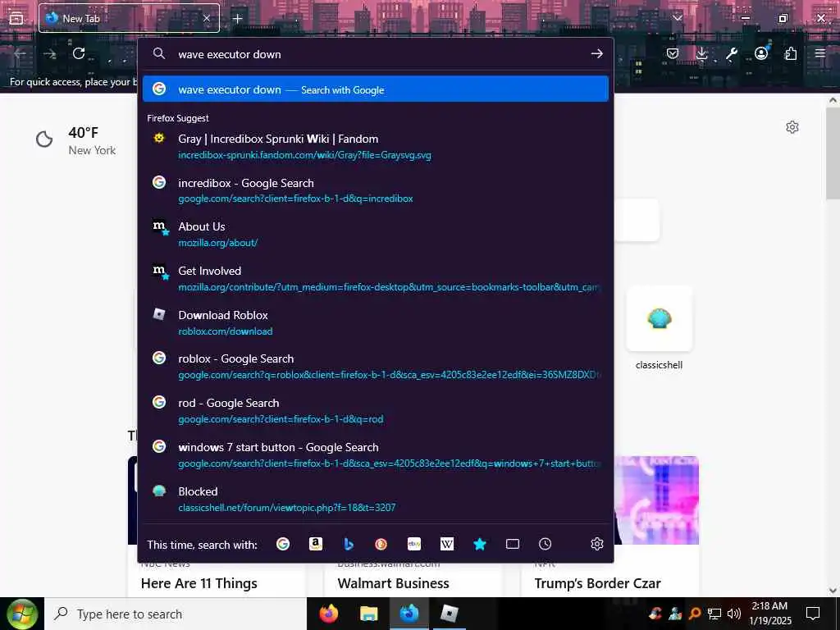Image resolution: width=840 pixels, height=630 pixels.
Task: Search open tabs using the tab icon
Action: 512,545
